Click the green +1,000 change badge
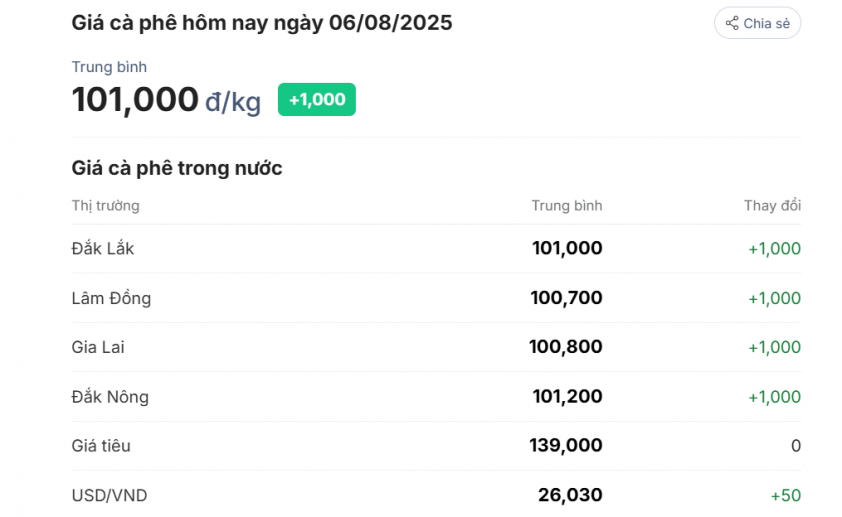The image size is (842, 517). pyautogui.click(x=317, y=99)
